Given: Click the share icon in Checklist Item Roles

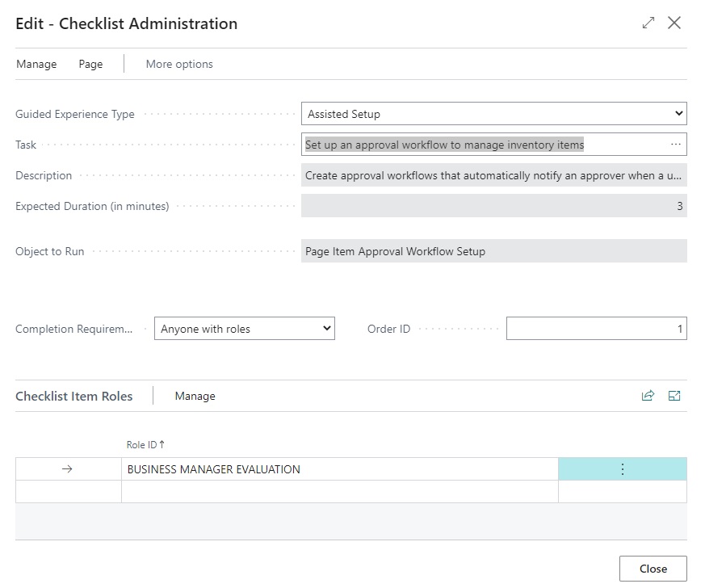Looking at the screenshot, I should [x=648, y=396].
